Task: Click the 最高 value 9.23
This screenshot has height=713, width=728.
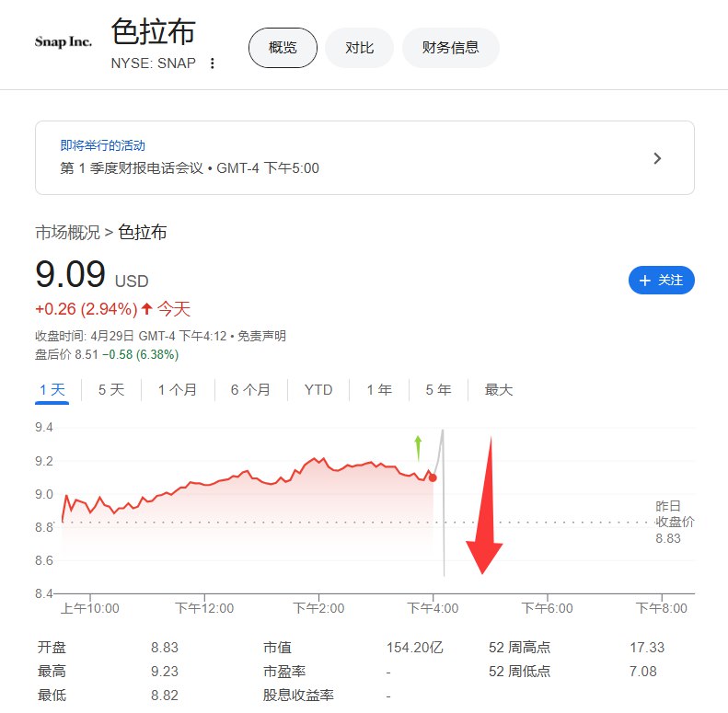Action: coord(165,672)
